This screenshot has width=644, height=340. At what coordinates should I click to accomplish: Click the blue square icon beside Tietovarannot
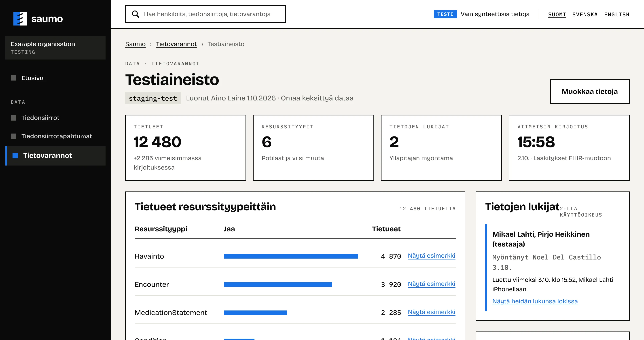click(15, 156)
